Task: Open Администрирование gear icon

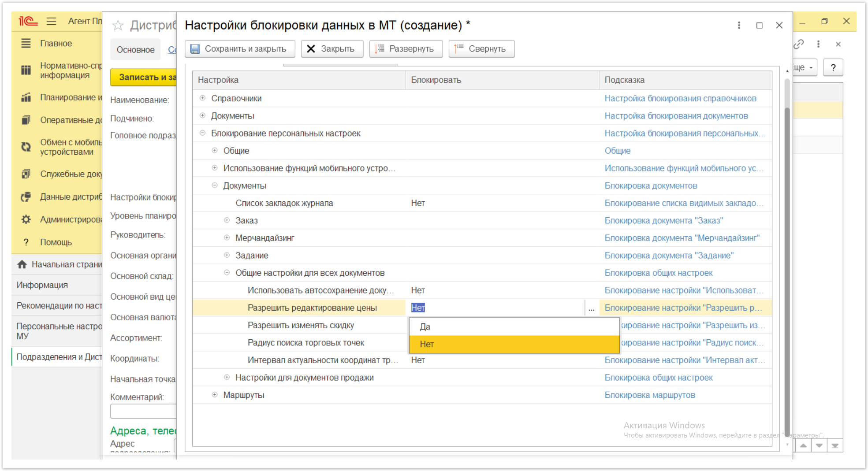Action: [x=26, y=219]
